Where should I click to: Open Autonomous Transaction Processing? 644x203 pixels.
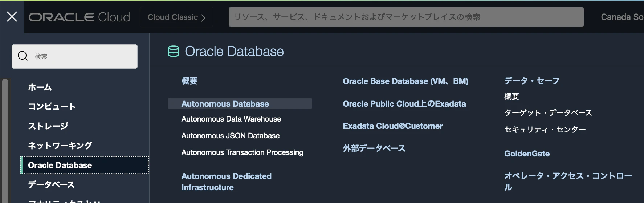click(x=242, y=152)
